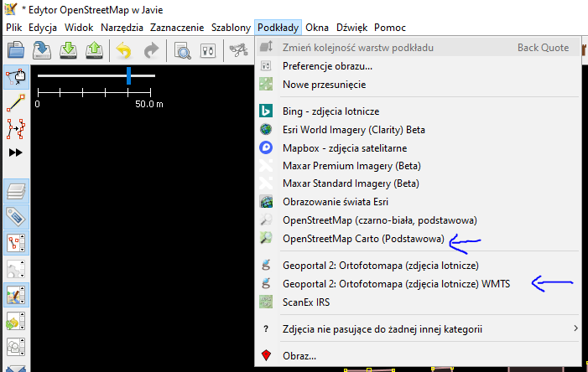Click the Bing logo icon in menu

point(266,111)
